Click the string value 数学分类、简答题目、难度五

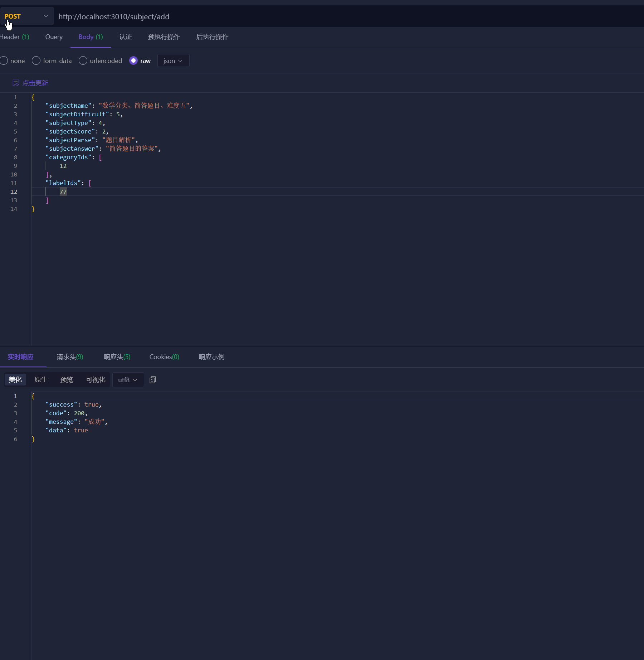tap(144, 106)
